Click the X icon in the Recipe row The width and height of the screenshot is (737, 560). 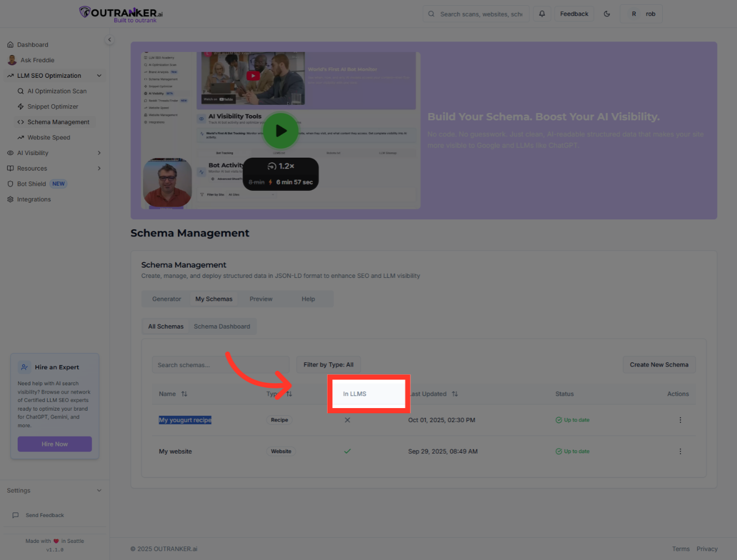(x=347, y=420)
